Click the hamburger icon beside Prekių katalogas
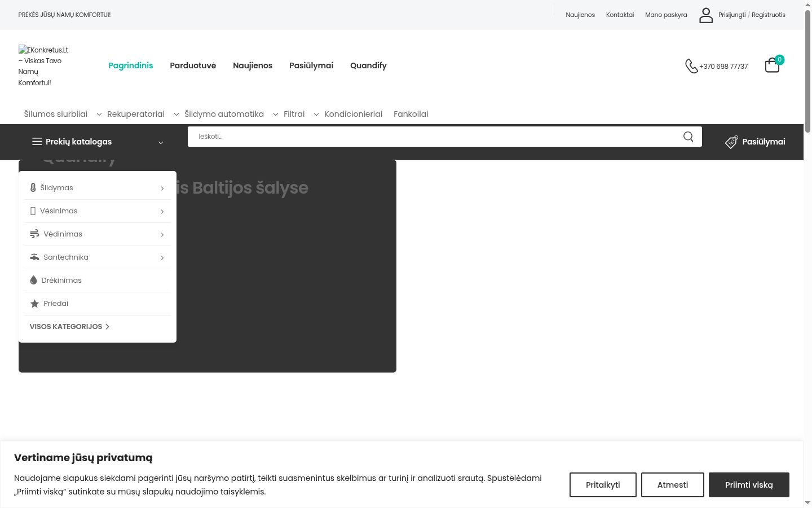Image resolution: width=812 pixels, height=508 pixels. coord(37,142)
